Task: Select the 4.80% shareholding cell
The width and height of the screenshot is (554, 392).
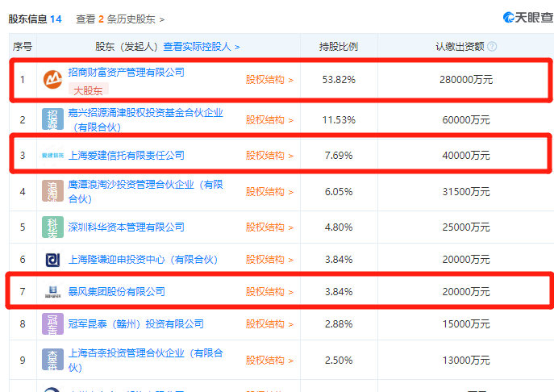Action: tap(339, 227)
